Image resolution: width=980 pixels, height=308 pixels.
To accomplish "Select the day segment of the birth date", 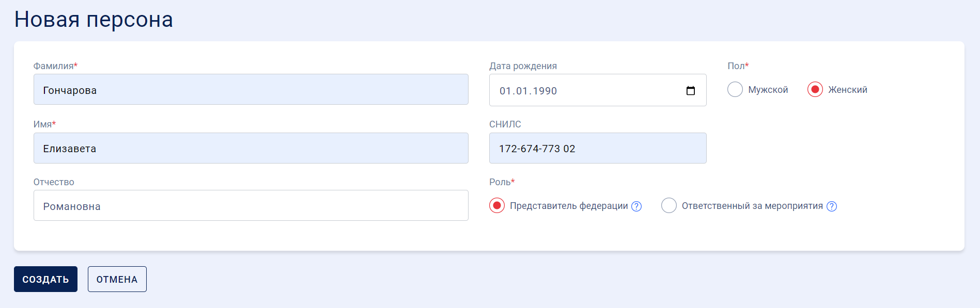I will 506,91.
